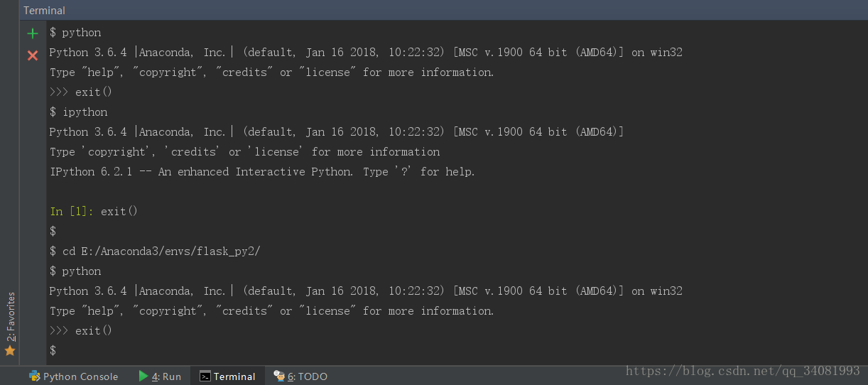Image resolution: width=868 pixels, height=385 pixels.
Task: Click the IPython 6.2.1 banner line
Action: (262, 171)
